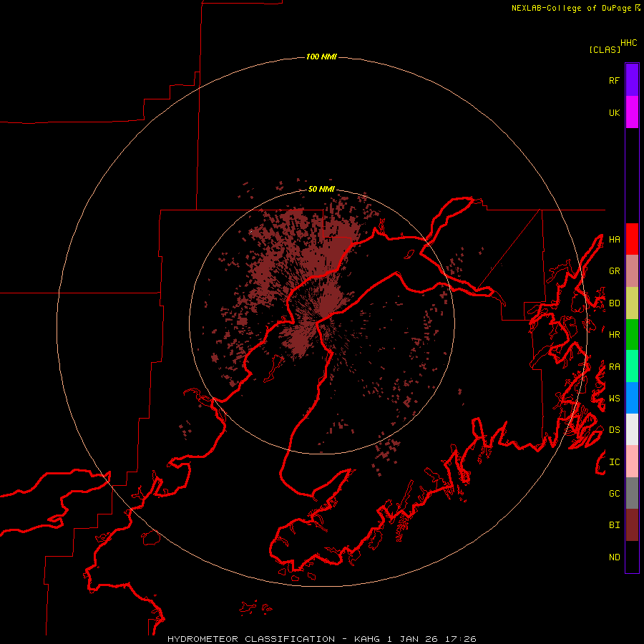The height and width of the screenshot is (644, 644).
Task: Click the BI brown legend swatch
Action: [632, 525]
